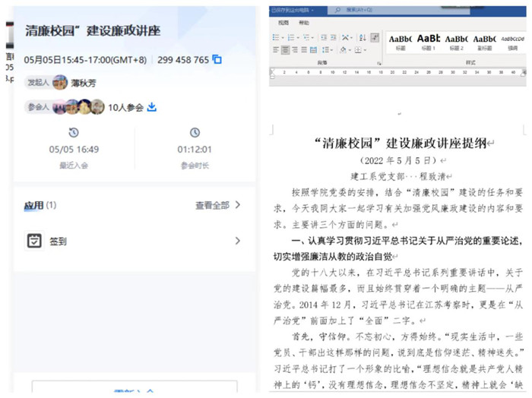
Task: Center-align text using the ribbon icon
Action: point(285,50)
